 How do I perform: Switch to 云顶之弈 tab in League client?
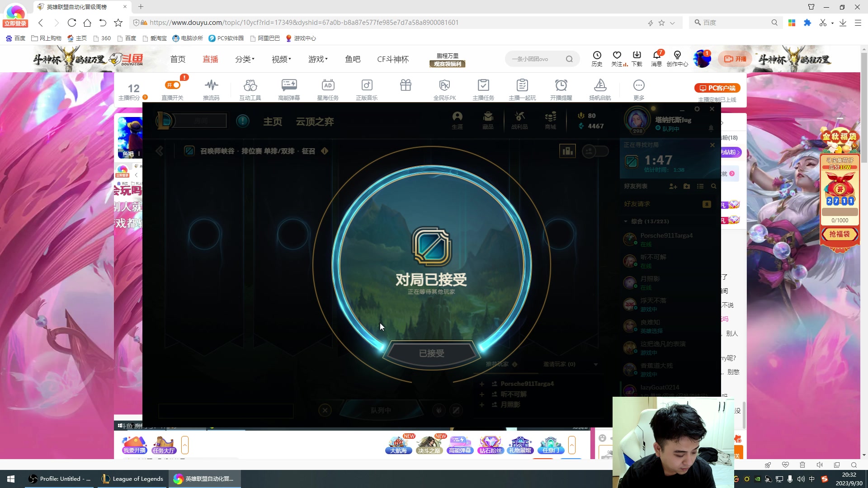point(315,122)
